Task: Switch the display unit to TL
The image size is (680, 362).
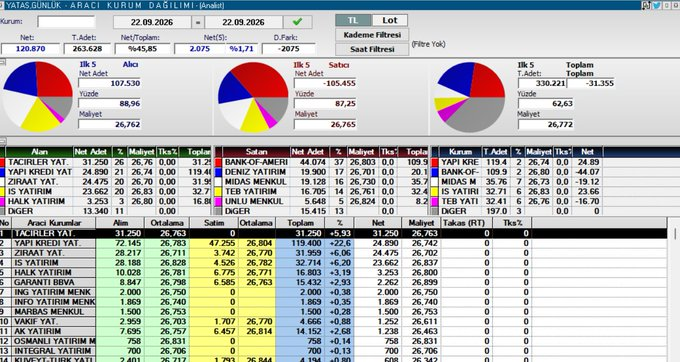Action: tap(353, 20)
